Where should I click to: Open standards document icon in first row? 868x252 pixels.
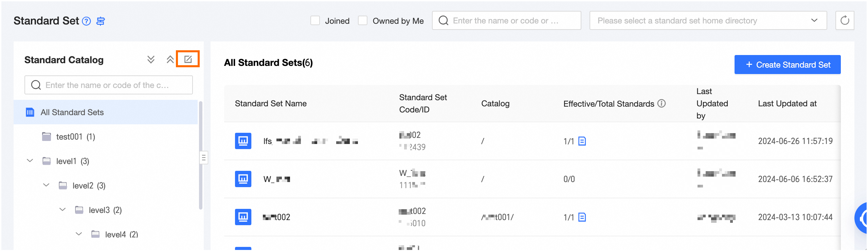pos(582,141)
